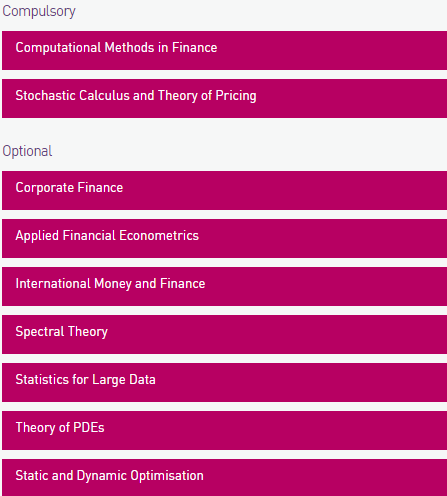Expand Applied Financial Econometrics module
447x496 pixels.
224,238
